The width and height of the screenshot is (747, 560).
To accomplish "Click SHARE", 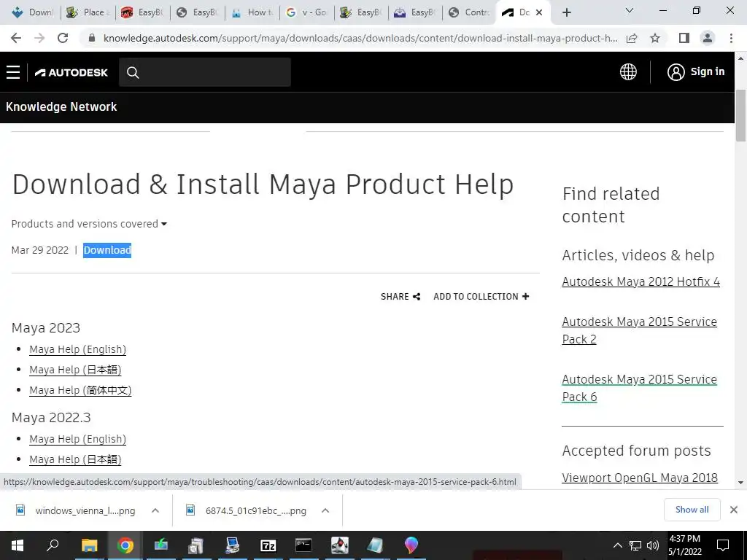I will [400, 297].
